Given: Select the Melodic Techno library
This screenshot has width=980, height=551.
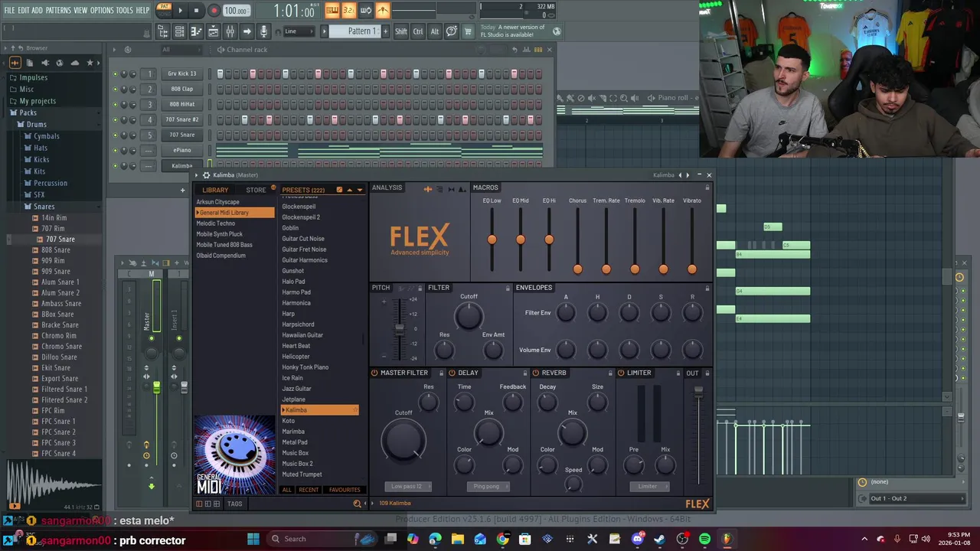Looking at the screenshot, I should [x=215, y=223].
